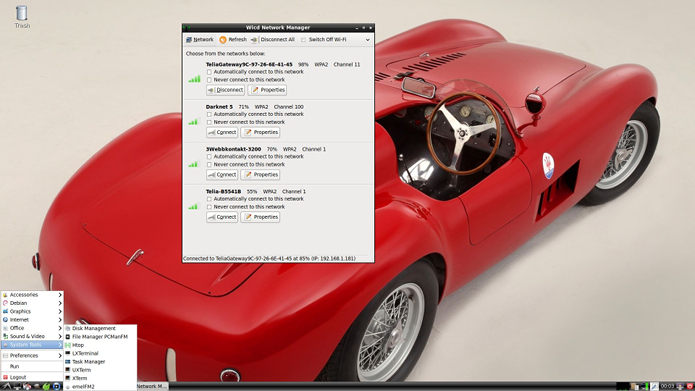
Task: Click the taskbar clock showing 00:03
Action: [668, 387]
